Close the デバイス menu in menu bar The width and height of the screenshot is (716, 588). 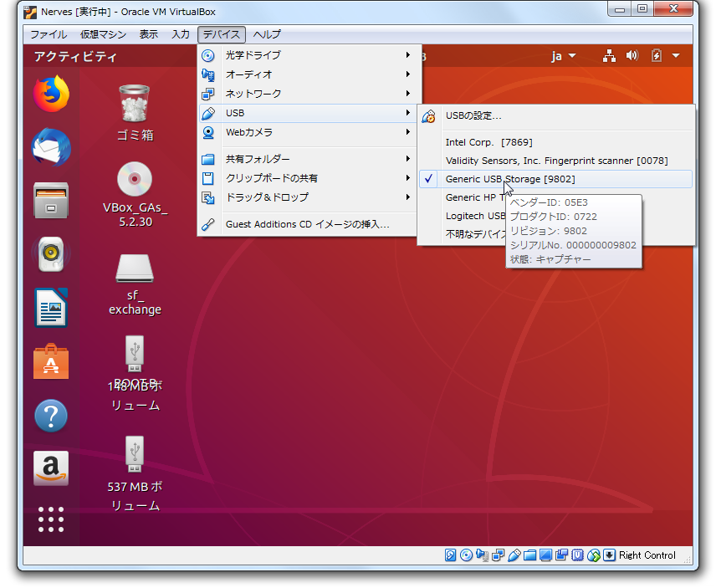(x=222, y=34)
